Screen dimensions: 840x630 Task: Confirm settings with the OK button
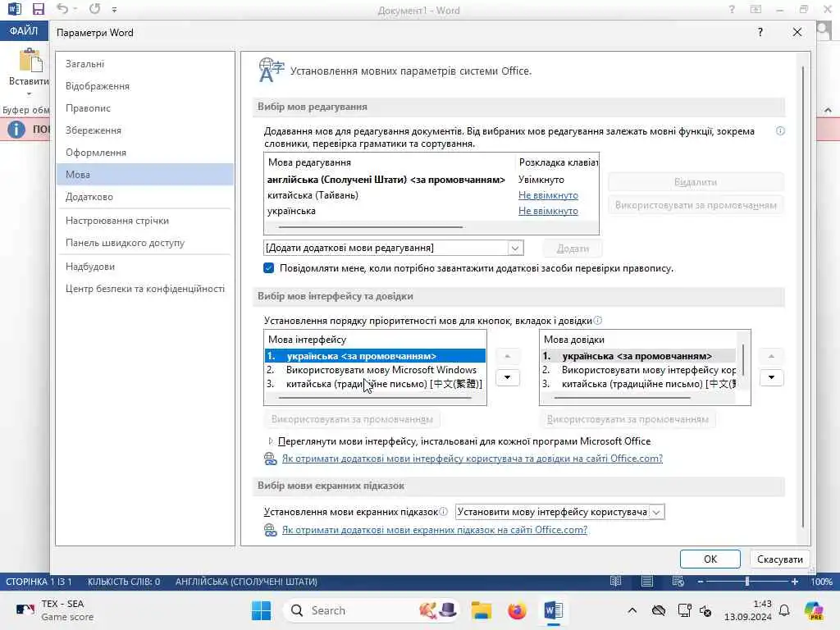pos(710,559)
